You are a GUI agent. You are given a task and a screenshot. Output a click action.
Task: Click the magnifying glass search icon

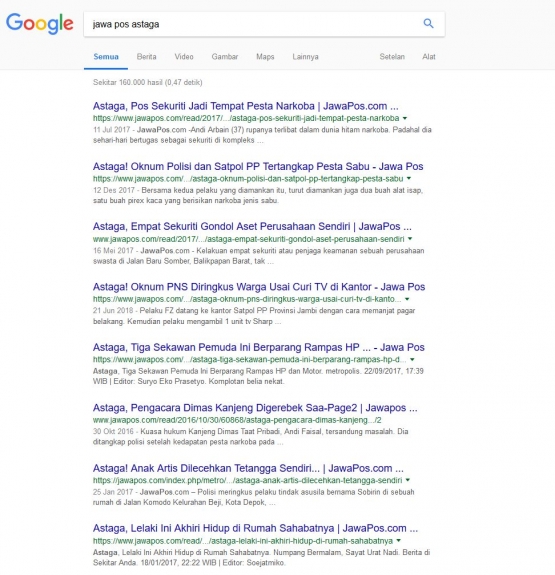tap(428, 23)
